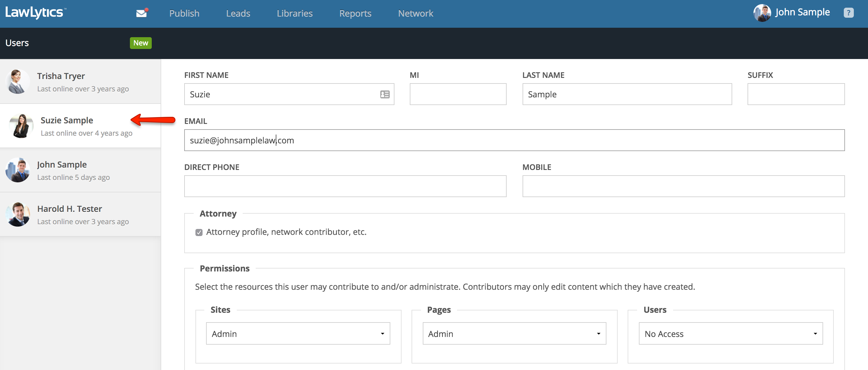Click Suzie Sample's profile photo
Image resolution: width=868 pixels, height=370 pixels.
click(x=21, y=126)
